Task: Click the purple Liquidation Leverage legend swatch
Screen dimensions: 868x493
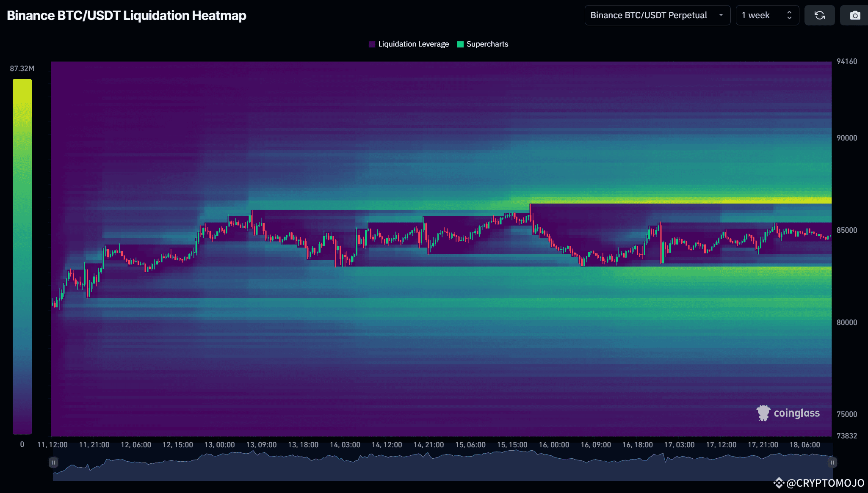Action: (371, 44)
